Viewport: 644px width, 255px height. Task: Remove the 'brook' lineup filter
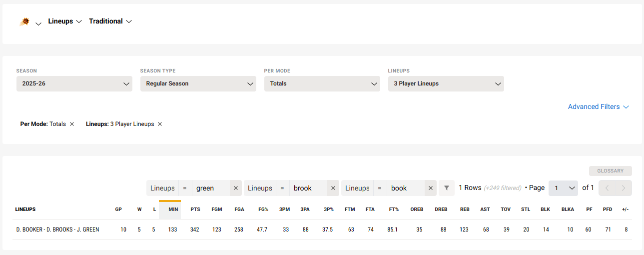pyautogui.click(x=333, y=188)
